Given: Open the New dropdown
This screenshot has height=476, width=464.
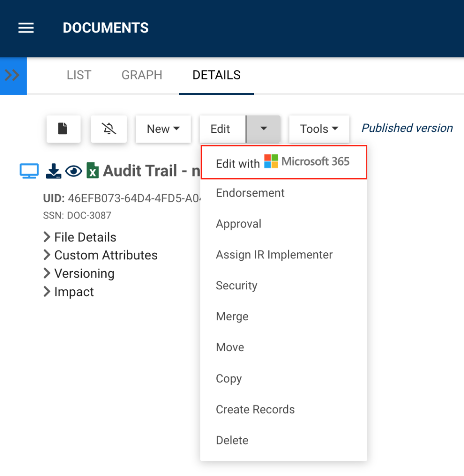Looking at the screenshot, I should pyautogui.click(x=163, y=129).
